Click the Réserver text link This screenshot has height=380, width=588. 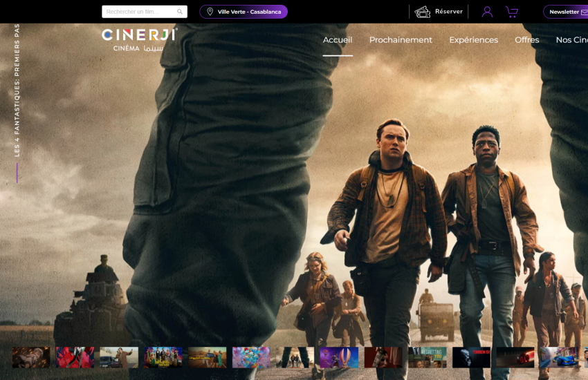click(x=449, y=12)
